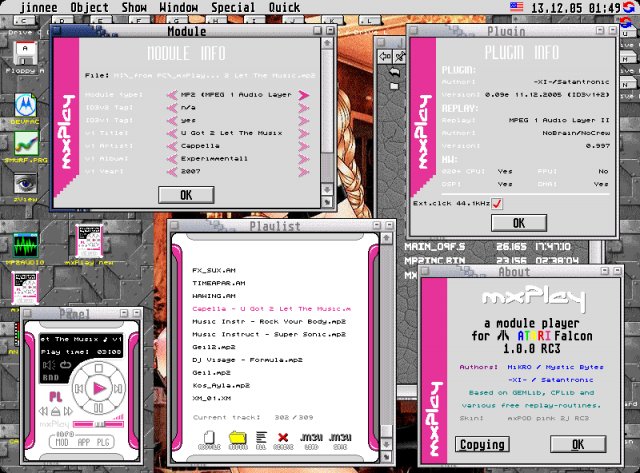Screen dimensions: 640x473
Task: Click the Copying button in About window
Action: (x=482, y=444)
